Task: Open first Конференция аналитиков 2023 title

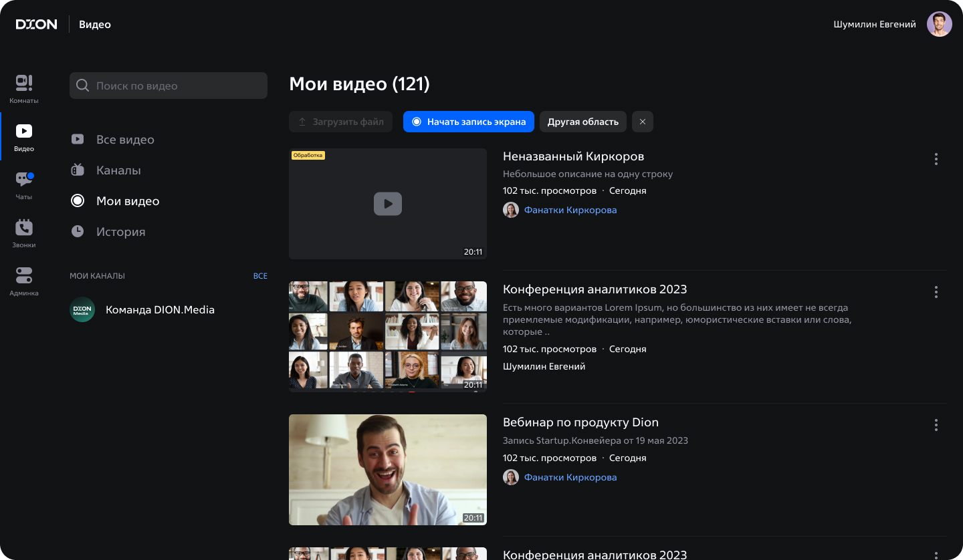Action: (x=595, y=289)
